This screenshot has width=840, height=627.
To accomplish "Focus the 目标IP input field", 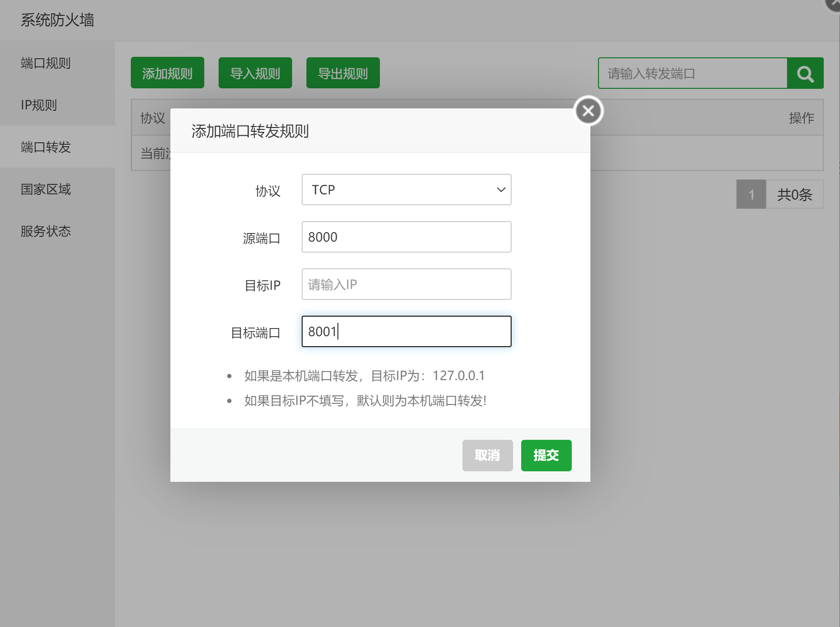I will pyautogui.click(x=406, y=284).
